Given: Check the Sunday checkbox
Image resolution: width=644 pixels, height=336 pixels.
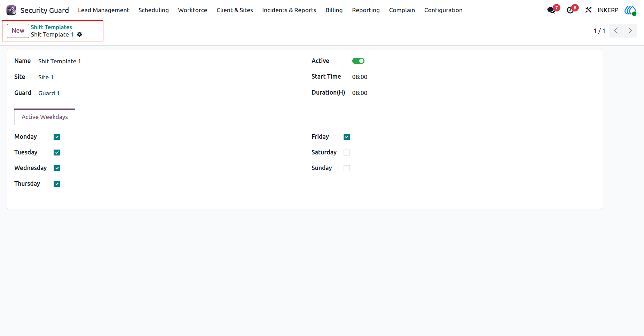Looking at the screenshot, I should [x=347, y=168].
